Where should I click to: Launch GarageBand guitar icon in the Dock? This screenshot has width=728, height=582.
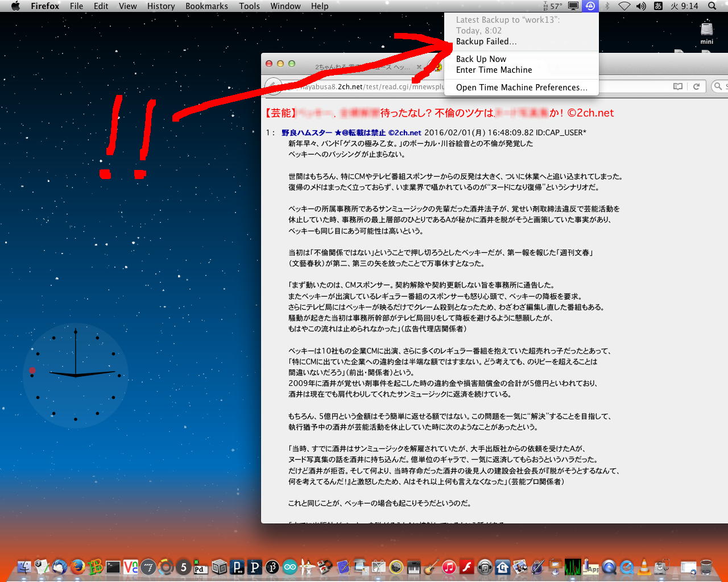pos(431,567)
